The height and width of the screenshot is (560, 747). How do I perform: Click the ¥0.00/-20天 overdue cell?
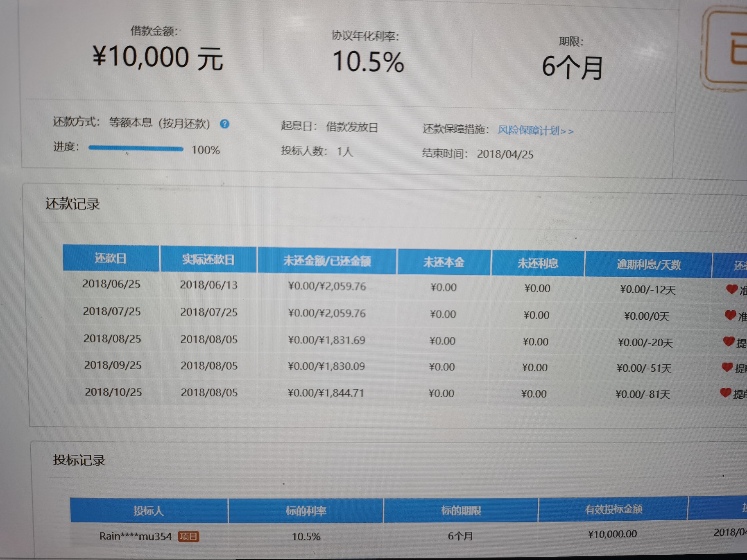click(x=645, y=342)
